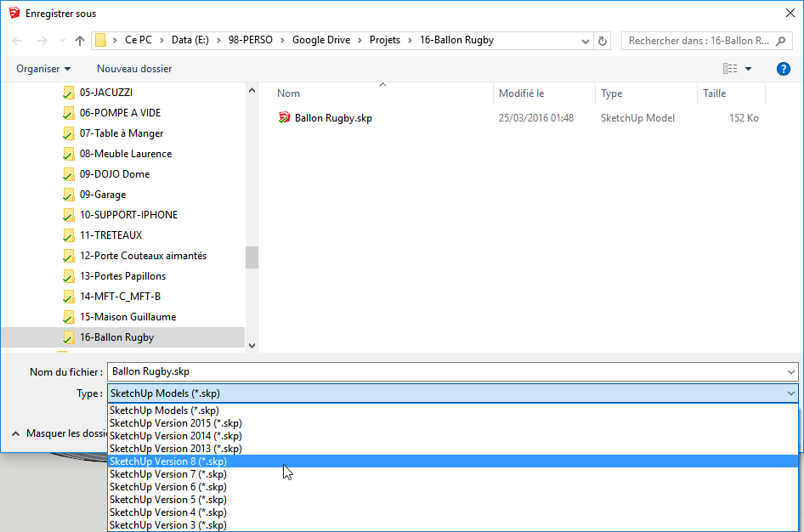Select the 15-Maison Guillaume folder

(127, 317)
